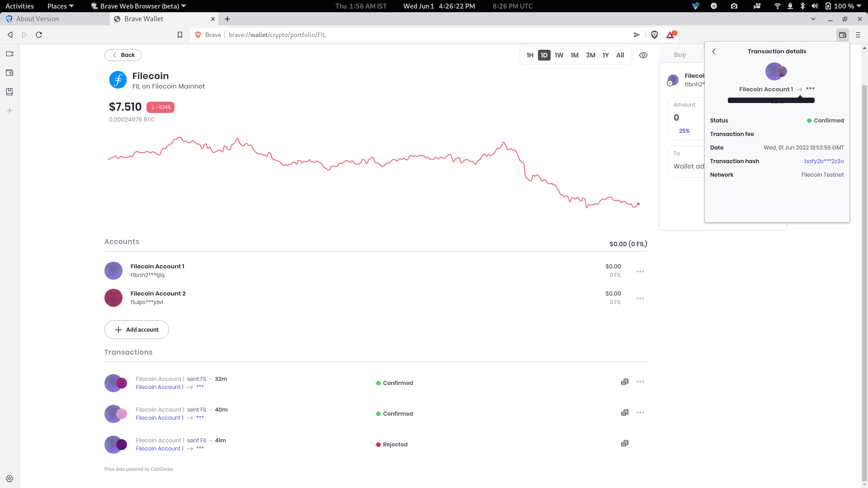Click the Filecoin logo beside the asset name

(118, 80)
